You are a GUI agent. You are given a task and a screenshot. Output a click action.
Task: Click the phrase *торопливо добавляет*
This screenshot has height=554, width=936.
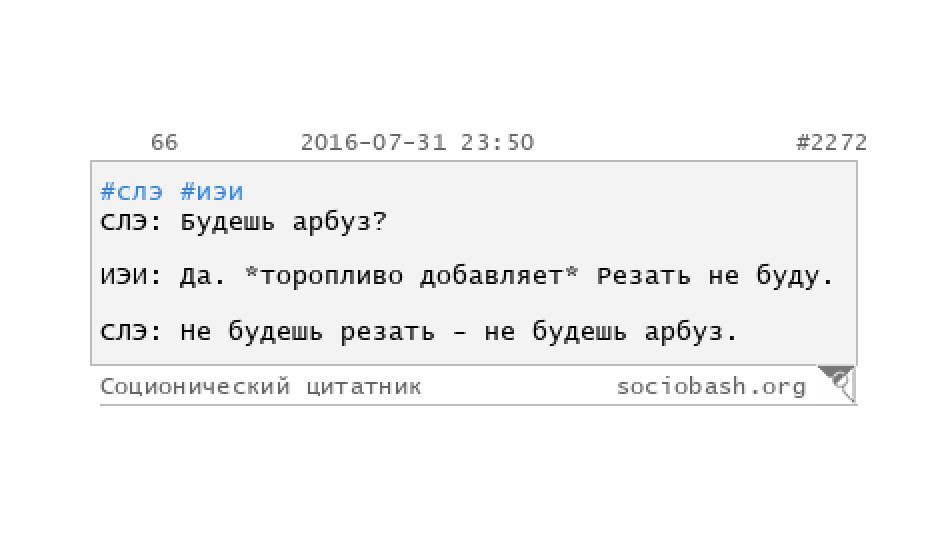pyautogui.click(x=412, y=276)
